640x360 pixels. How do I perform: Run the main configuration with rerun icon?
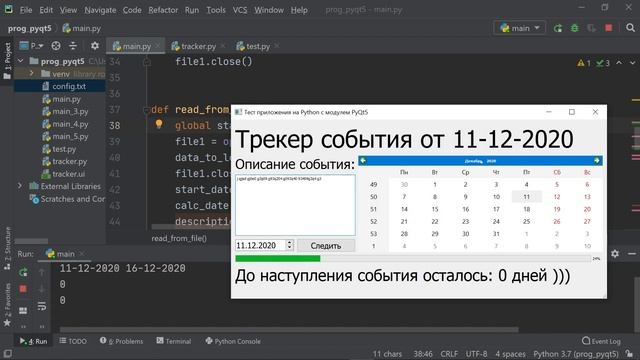point(558,28)
